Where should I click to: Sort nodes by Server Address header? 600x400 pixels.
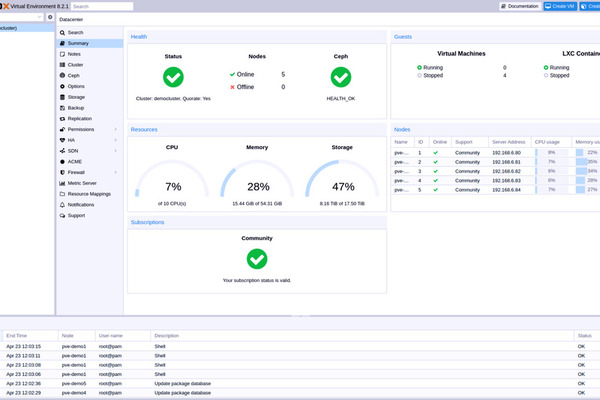(x=510, y=142)
